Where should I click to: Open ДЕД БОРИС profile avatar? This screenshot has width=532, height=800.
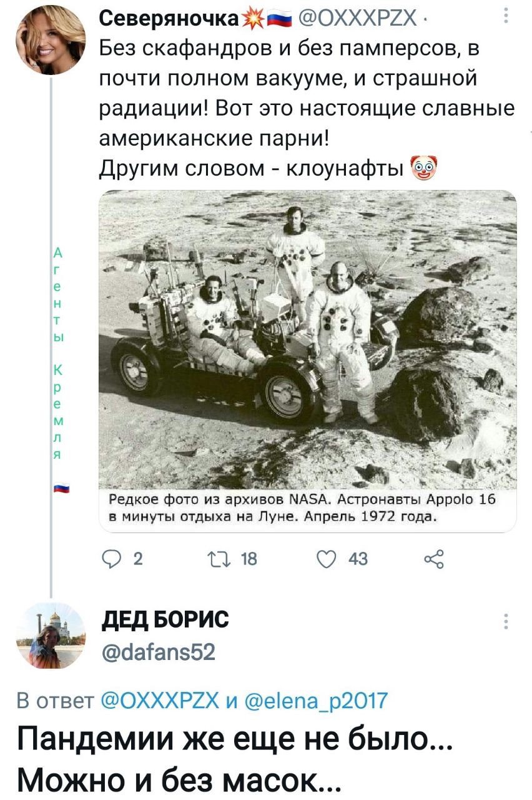point(51,637)
